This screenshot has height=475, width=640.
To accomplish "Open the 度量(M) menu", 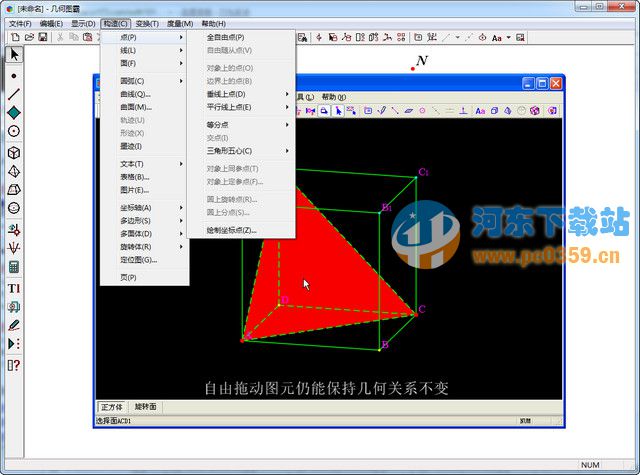I will 180,24.
